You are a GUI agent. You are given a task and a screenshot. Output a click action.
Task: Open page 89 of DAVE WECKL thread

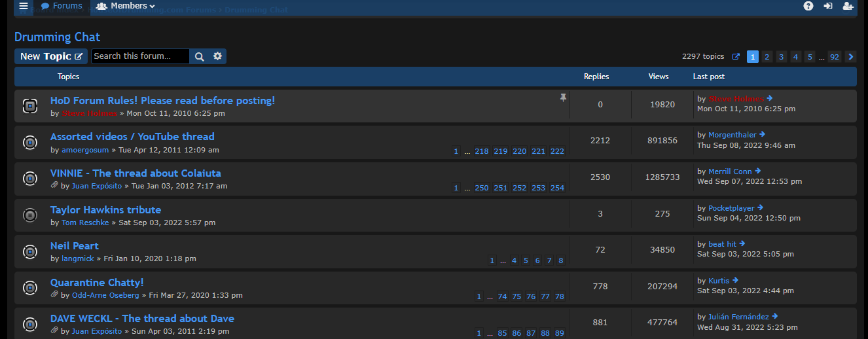[560, 333]
